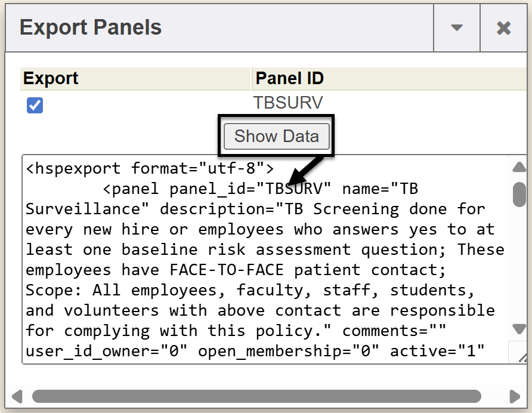Click the XML text area vertical scrollbar thumb
The width and height of the screenshot is (532, 413).
[x=519, y=194]
